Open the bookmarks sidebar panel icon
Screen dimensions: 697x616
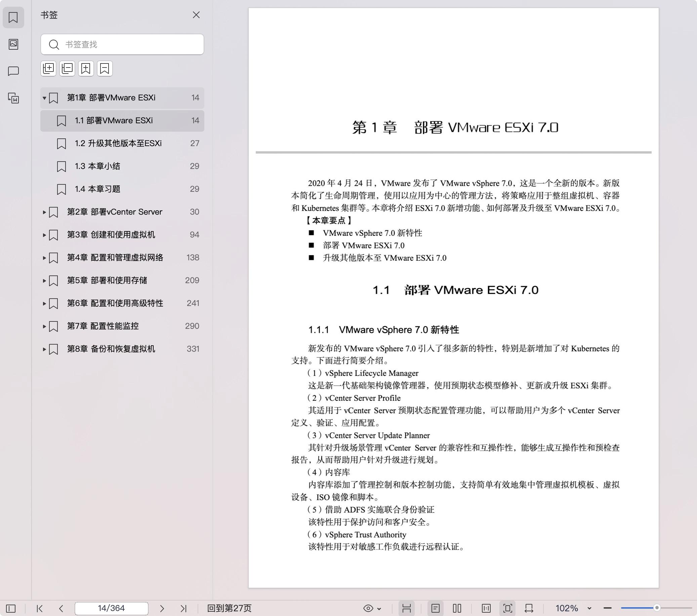(13, 17)
